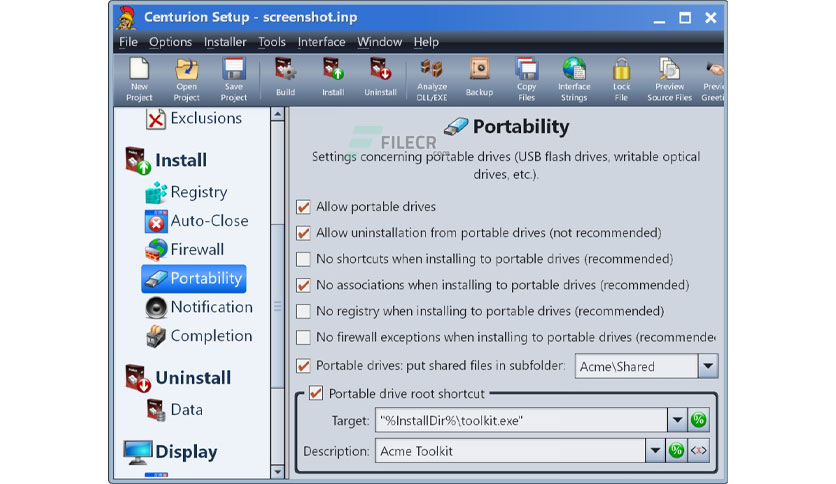Open the File menu
The height and width of the screenshot is (484, 836).
pos(128,42)
